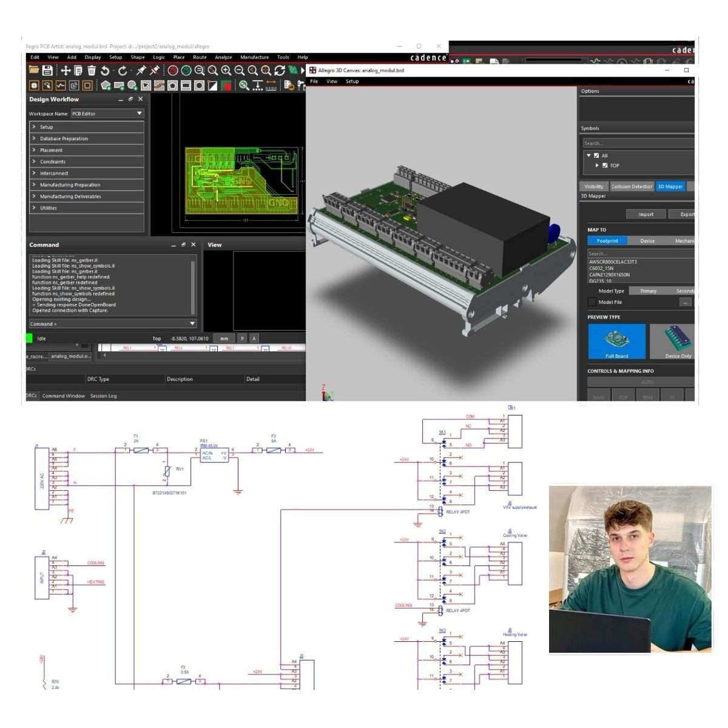Viewport: 728px width, 728px height.
Task: Select the Full Board preview thumbnail
Action: [x=616, y=342]
